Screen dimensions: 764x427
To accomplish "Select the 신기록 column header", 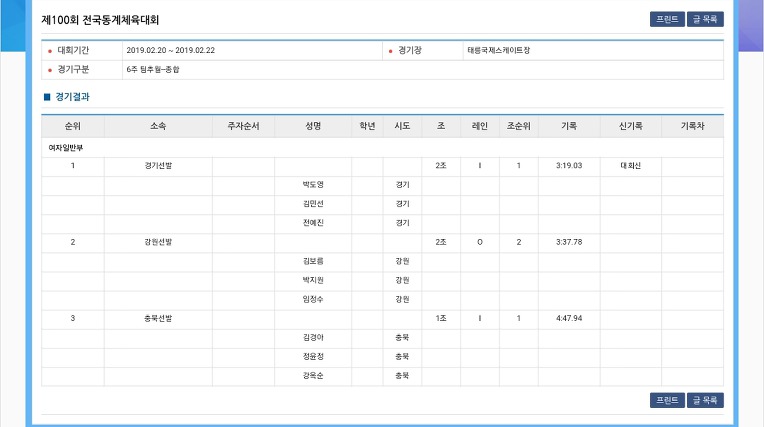I will click(630, 126).
